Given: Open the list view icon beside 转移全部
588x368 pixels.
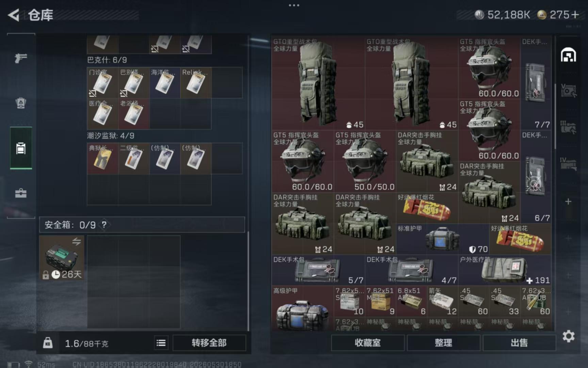Looking at the screenshot, I should click(x=161, y=343).
